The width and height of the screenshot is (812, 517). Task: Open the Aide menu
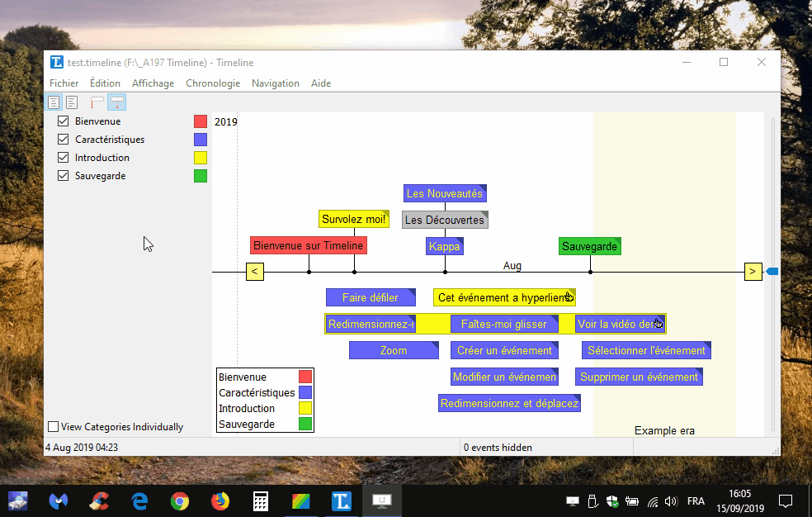[321, 83]
